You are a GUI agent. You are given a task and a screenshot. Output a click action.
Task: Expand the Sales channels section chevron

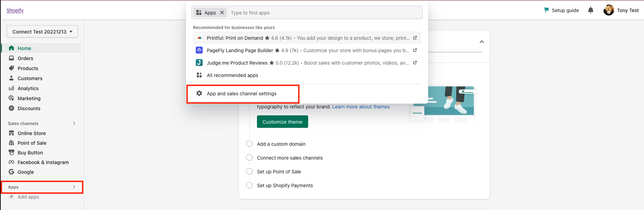click(74, 123)
